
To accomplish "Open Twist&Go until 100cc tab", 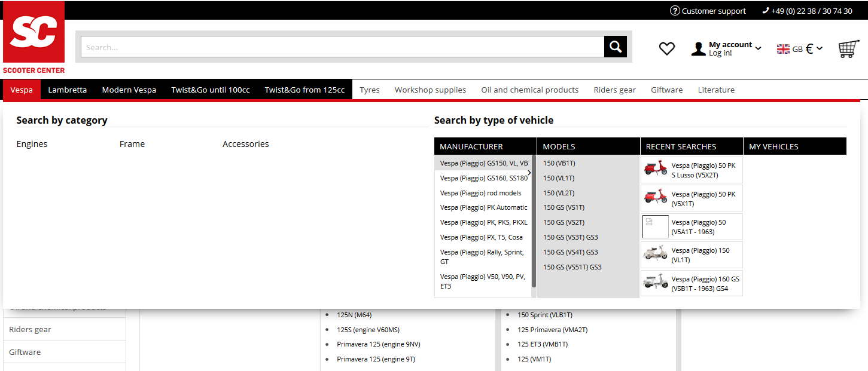I will (x=211, y=90).
